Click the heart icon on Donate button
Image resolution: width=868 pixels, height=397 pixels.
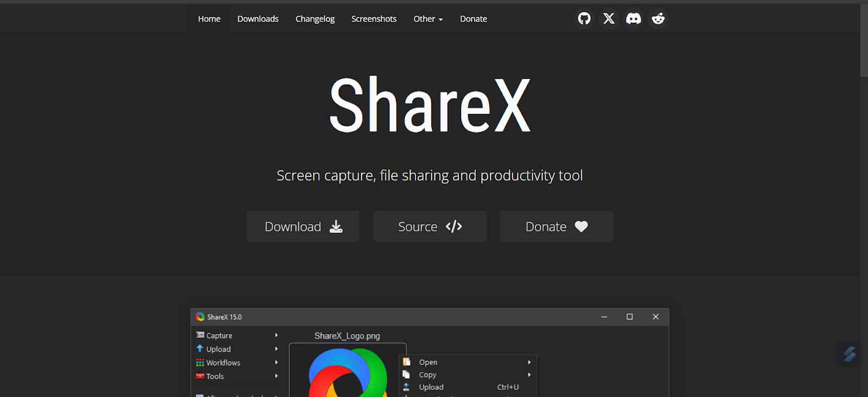(581, 226)
